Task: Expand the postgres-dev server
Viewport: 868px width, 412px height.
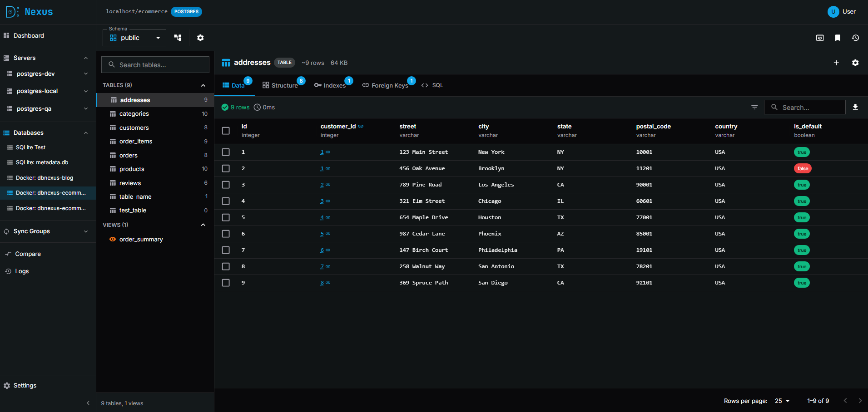Action: click(x=86, y=74)
